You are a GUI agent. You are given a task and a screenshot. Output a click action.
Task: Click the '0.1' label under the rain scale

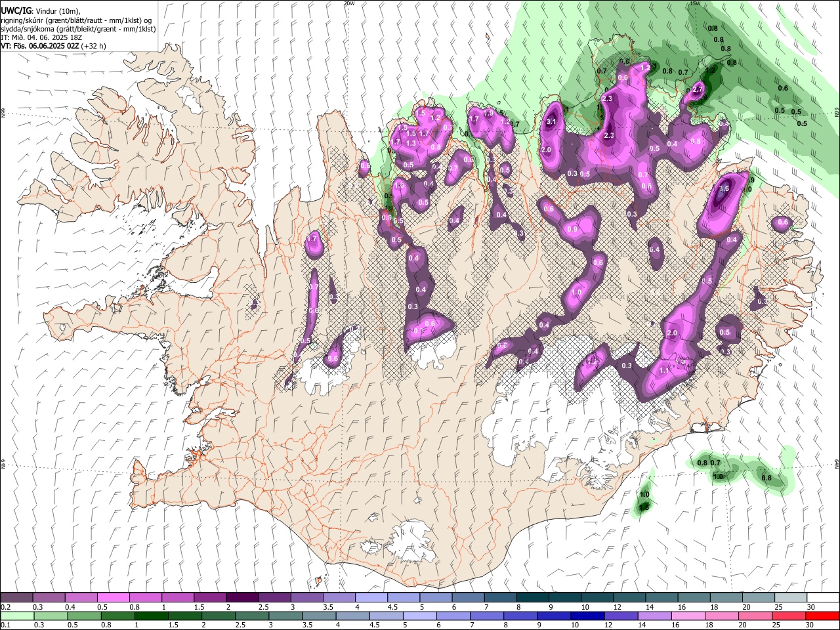[x=5, y=625]
